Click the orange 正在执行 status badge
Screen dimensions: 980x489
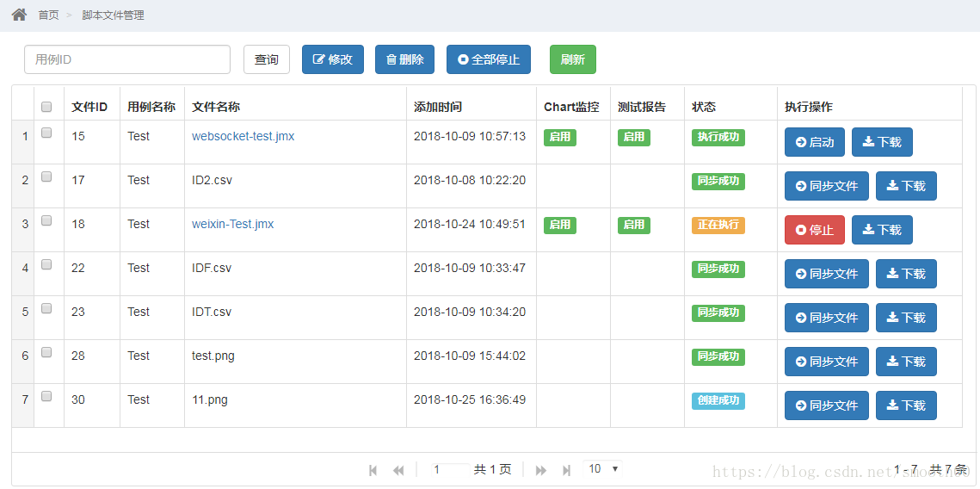[718, 225]
